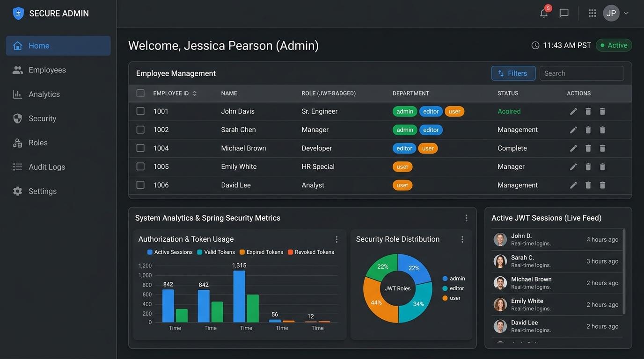Viewport: 644px width, 359px height.
Task: Tick the checkbox for employee 1006
Action: (x=140, y=185)
